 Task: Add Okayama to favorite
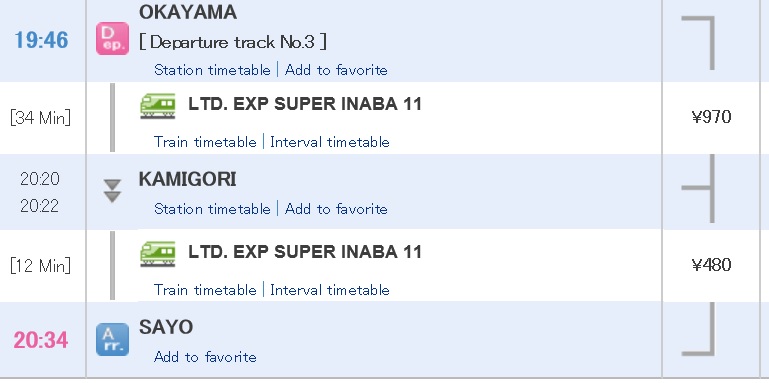(336, 70)
